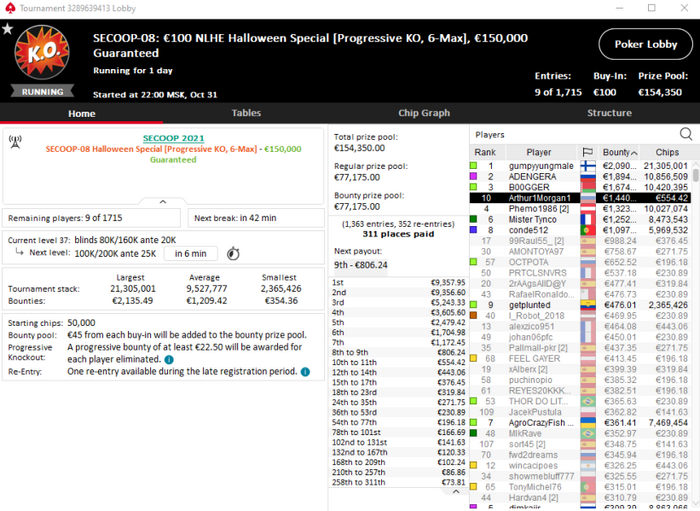Image resolution: width=700 pixels, height=511 pixels.
Task: Click France flag beside Mister Tynco
Action: tap(588, 220)
